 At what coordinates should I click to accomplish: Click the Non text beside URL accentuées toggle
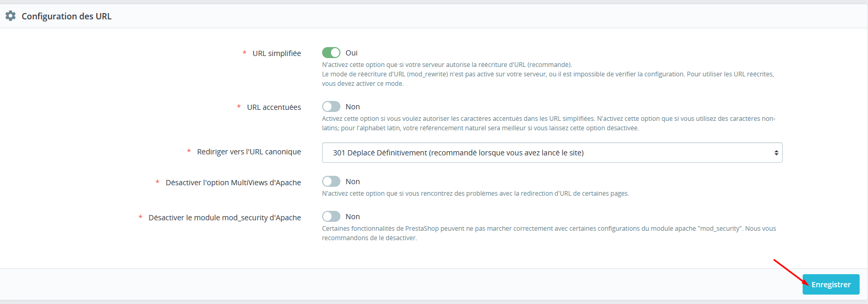[352, 107]
